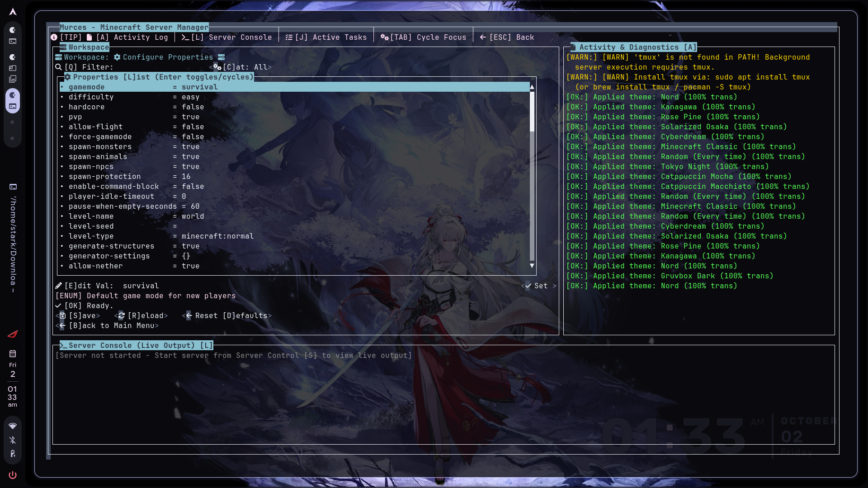Click Activity & Diagnostics panel header icon

(573, 47)
